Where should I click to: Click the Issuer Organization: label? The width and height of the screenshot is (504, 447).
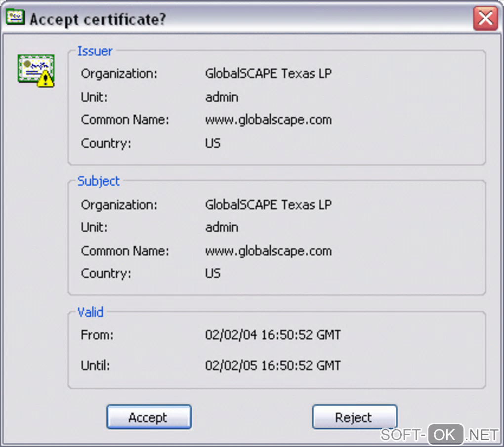[119, 74]
